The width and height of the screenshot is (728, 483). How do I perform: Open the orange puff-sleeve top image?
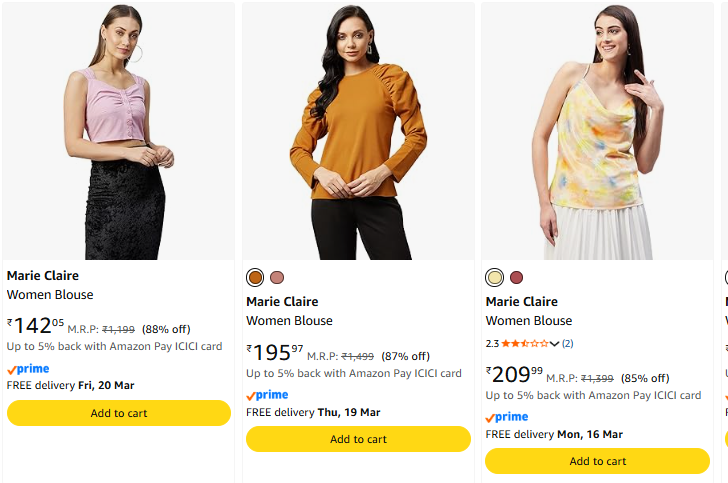(358, 130)
